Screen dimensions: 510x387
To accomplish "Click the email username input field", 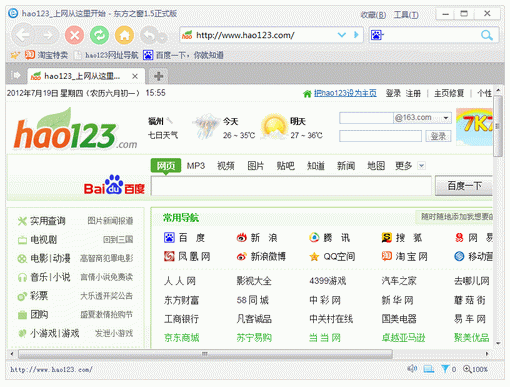I will pos(366,118).
